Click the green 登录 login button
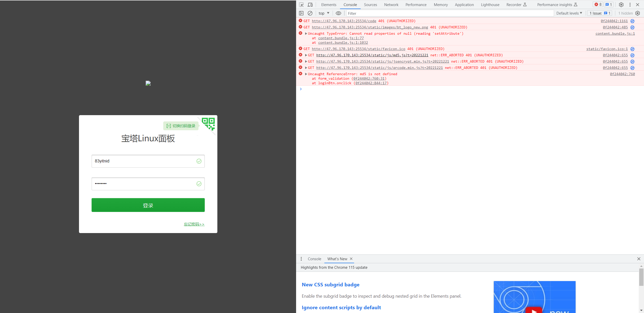This screenshot has height=313, width=644. point(148,205)
